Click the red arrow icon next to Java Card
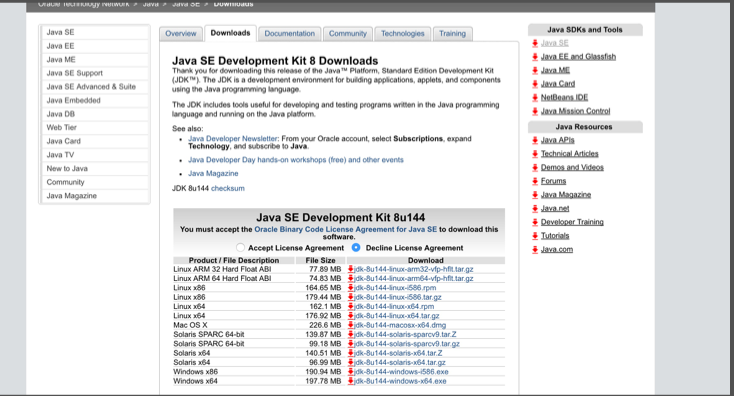This screenshot has width=734, height=396. [535, 84]
